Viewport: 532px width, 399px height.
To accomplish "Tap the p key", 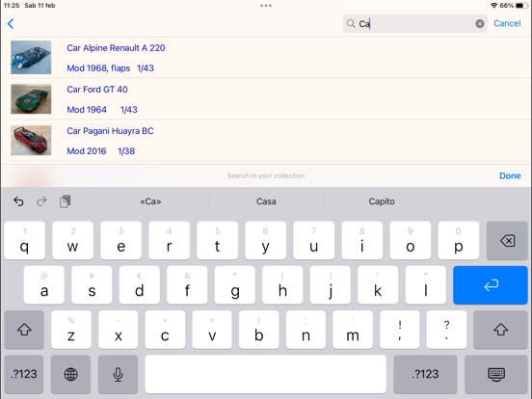I will [459, 241].
